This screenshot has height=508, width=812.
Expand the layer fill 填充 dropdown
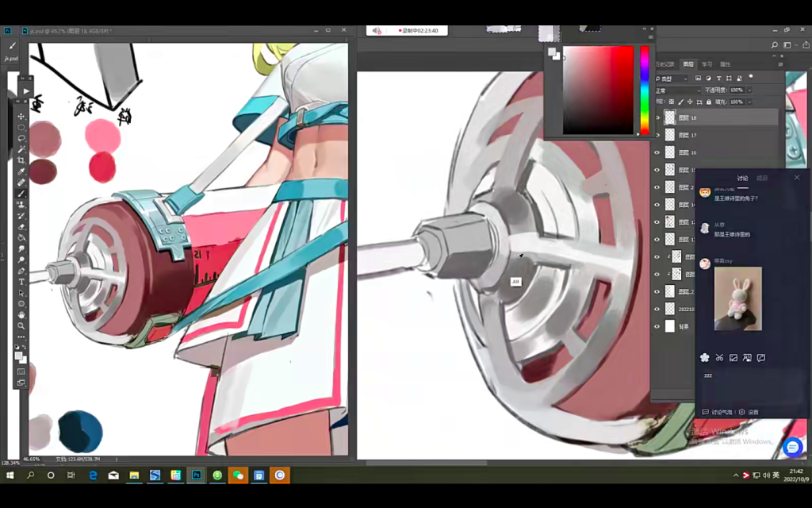(x=748, y=102)
